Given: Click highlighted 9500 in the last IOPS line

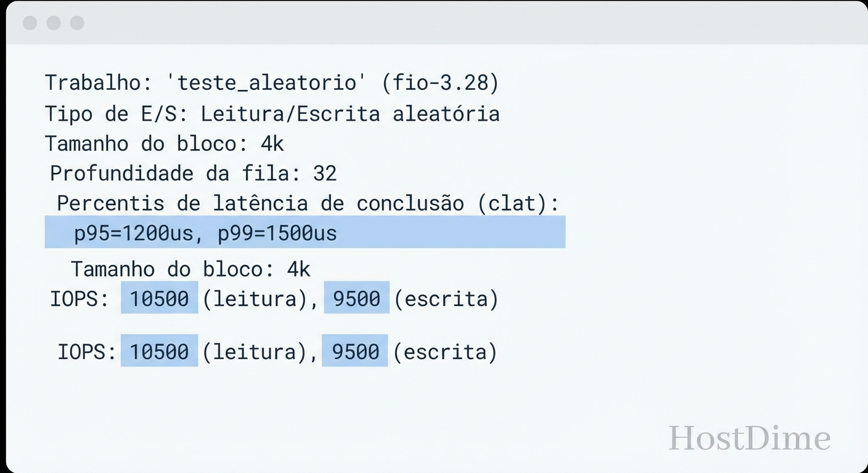Looking at the screenshot, I should point(355,352).
